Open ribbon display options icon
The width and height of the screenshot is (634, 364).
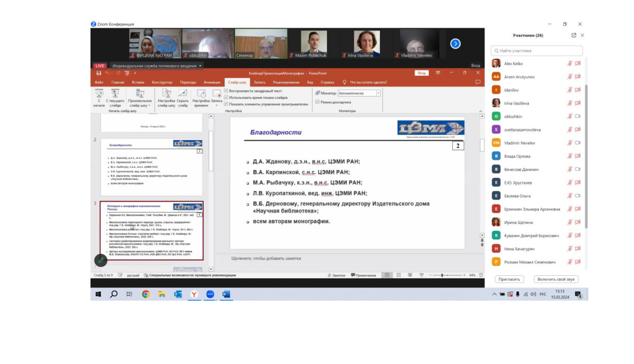438,73
